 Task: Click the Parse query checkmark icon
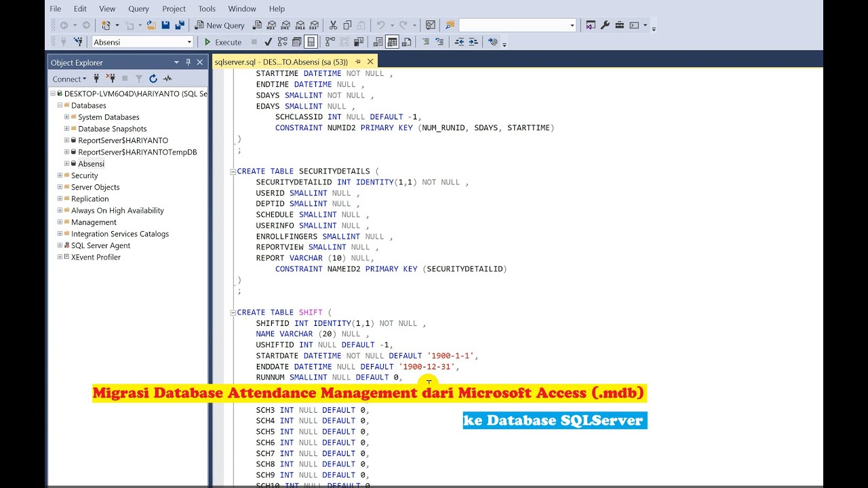pyautogui.click(x=268, y=42)
